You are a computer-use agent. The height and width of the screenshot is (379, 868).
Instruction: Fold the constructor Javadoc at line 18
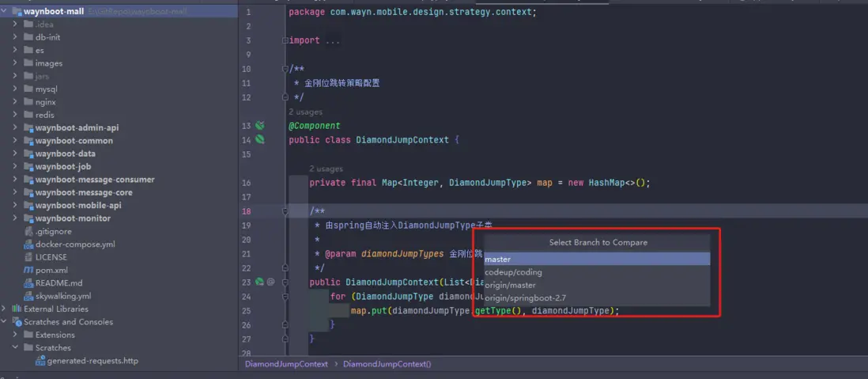pyautogui.click(x=285, y=211)
